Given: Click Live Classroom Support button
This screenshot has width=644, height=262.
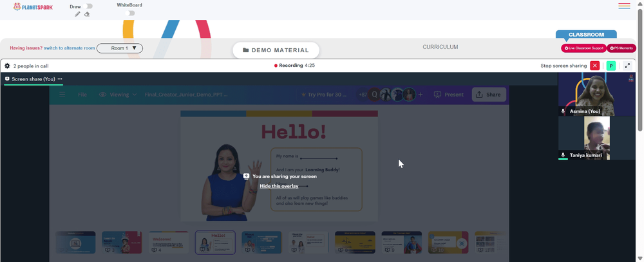Looking at the screenshot, I should point(583,48).
